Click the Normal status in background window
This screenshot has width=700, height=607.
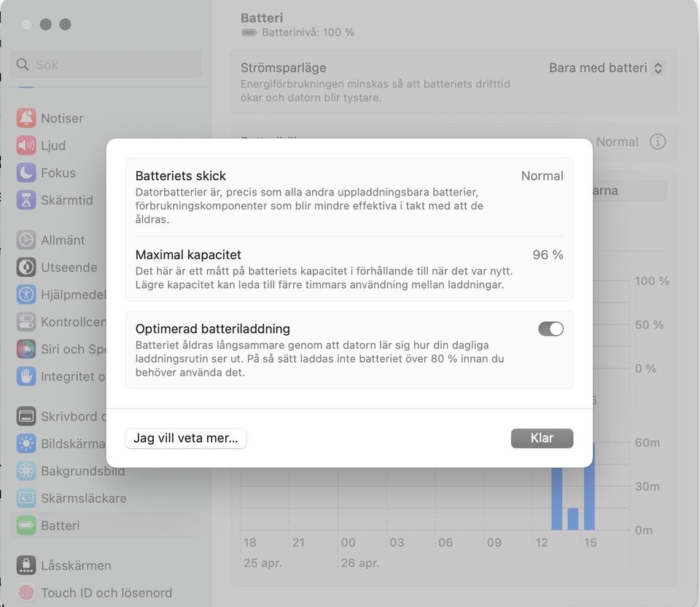[x=617, y=142]
